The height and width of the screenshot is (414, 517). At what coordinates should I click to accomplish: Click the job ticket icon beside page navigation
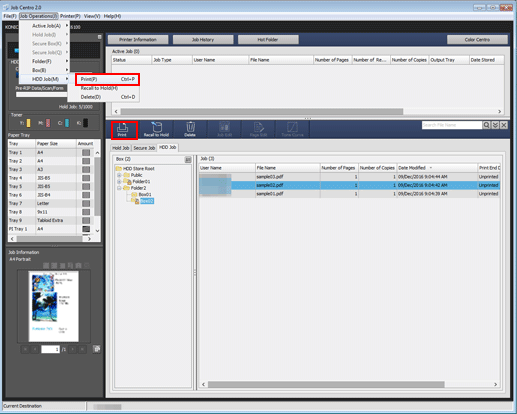(97, 349)
